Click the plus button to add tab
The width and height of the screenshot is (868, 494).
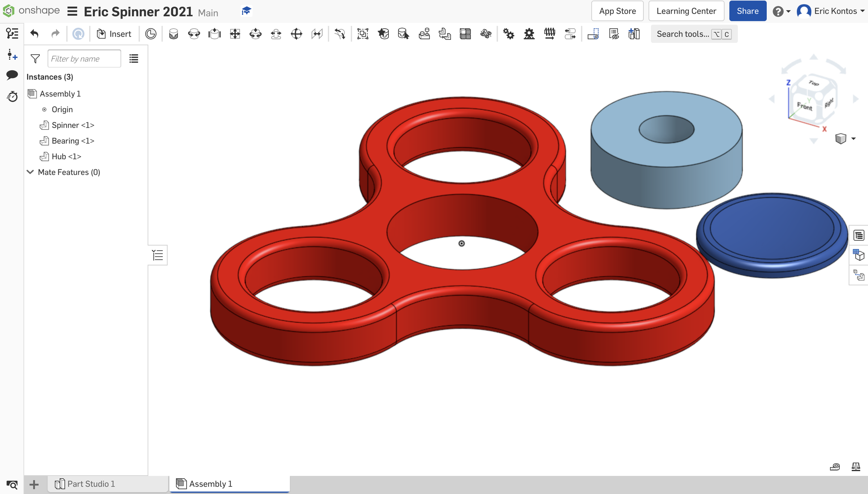coord(34,484)
